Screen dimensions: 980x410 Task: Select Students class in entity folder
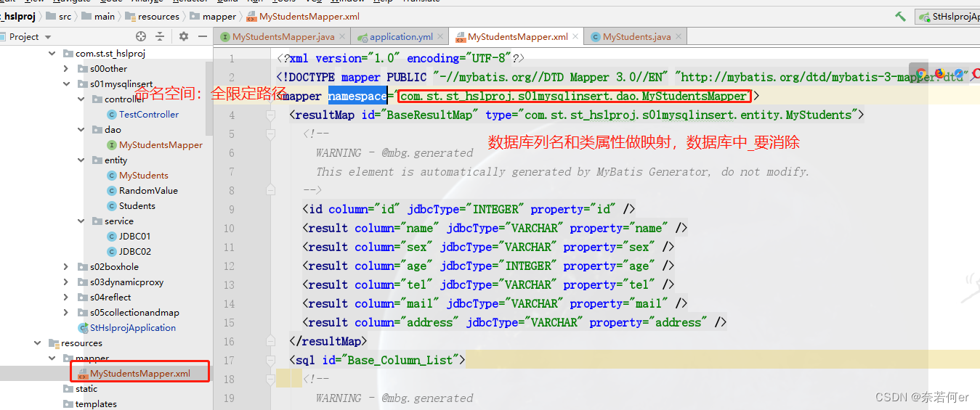(x=137, y=206)
